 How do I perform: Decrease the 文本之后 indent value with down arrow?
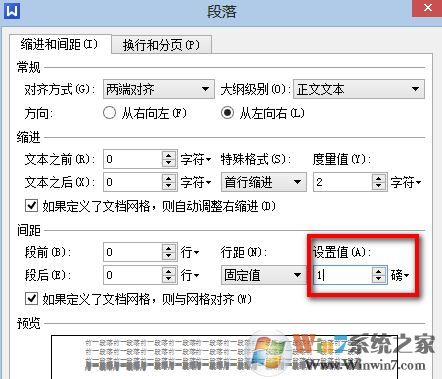coord(169,186)
